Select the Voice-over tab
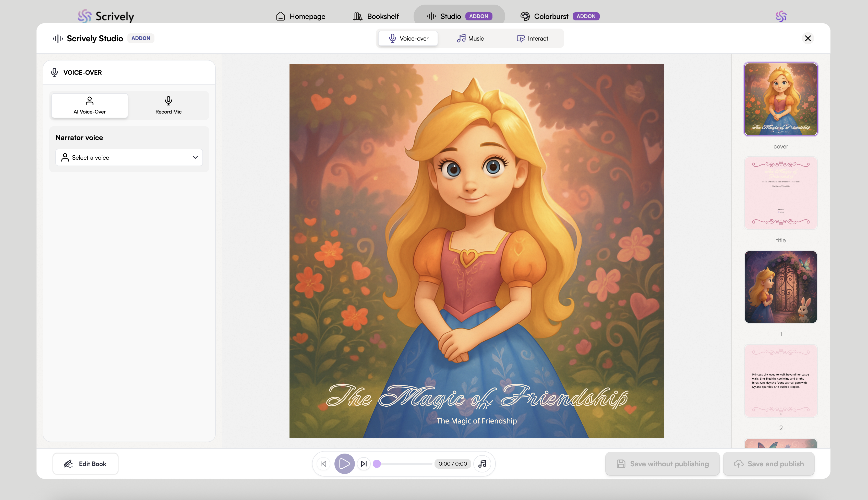The height and width of the screenshot is (500, 868). coord(408,38)
